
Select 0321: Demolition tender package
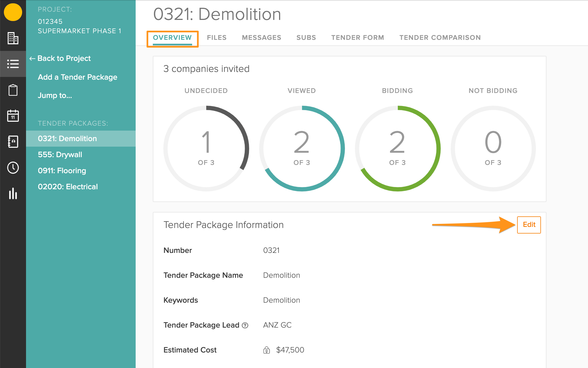click(81, 139)
